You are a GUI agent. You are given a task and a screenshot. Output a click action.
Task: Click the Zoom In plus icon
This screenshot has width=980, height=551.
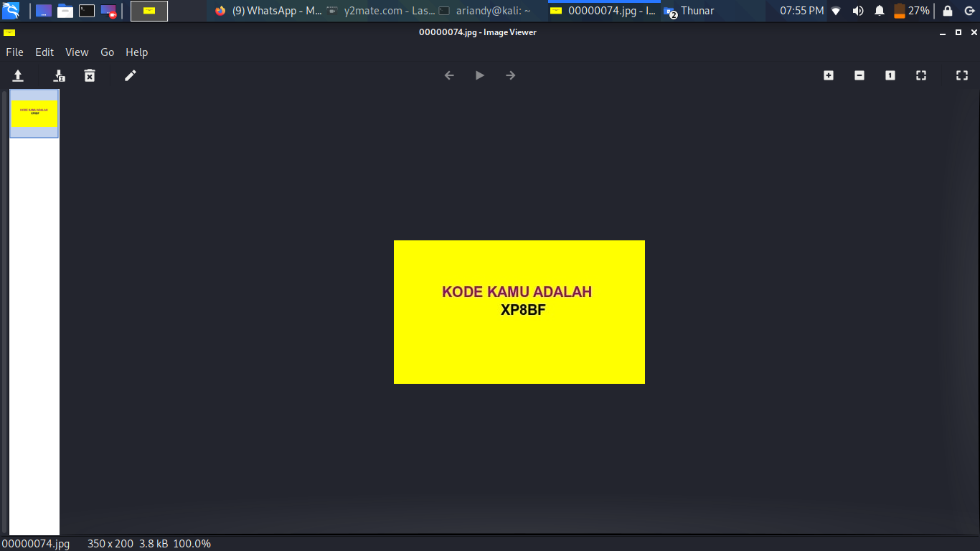pos(829,75)
